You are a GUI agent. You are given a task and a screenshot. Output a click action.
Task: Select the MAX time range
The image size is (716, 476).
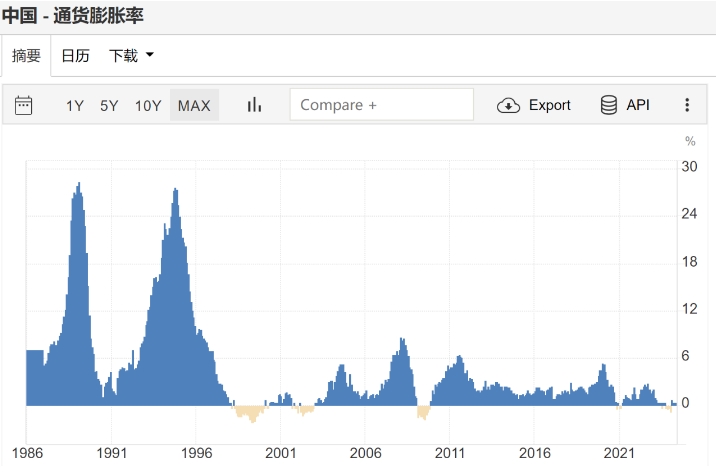[x=194, y=105]
